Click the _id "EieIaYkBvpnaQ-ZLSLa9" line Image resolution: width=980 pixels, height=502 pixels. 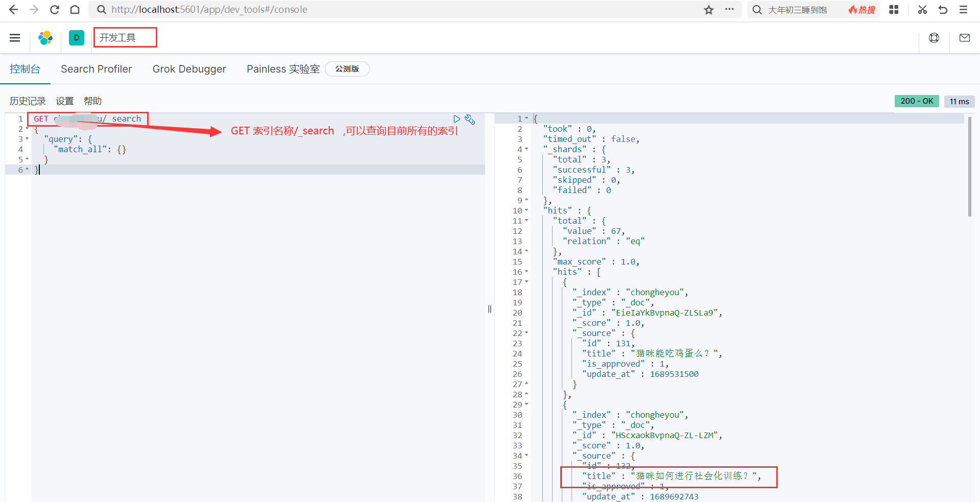(x=647, y=313)
